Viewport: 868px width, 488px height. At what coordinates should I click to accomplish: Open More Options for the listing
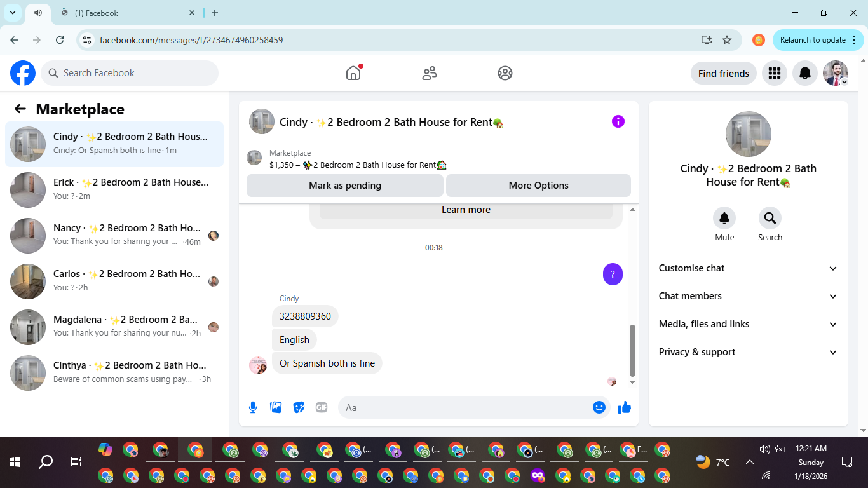click(538, 186)
